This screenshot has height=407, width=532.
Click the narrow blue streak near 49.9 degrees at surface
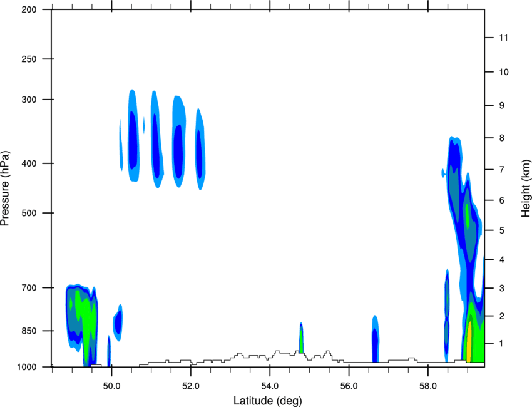click(x=109, y=351)
